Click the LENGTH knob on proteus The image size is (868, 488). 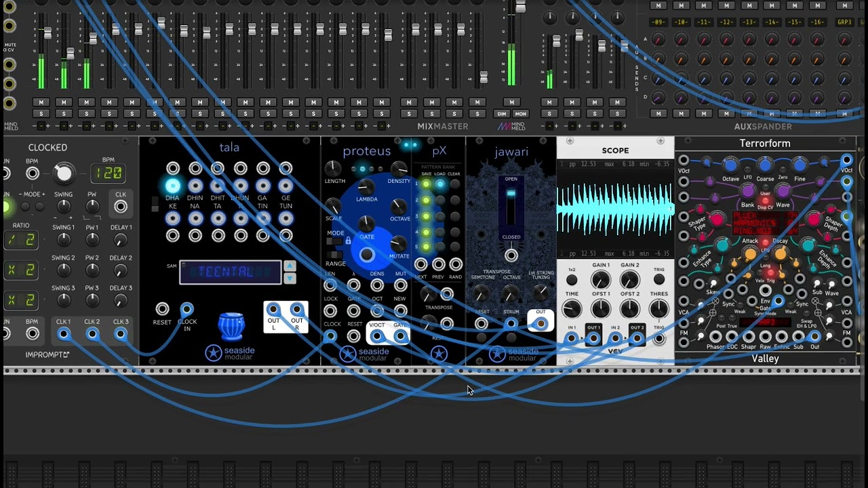(x=332, y=168)
